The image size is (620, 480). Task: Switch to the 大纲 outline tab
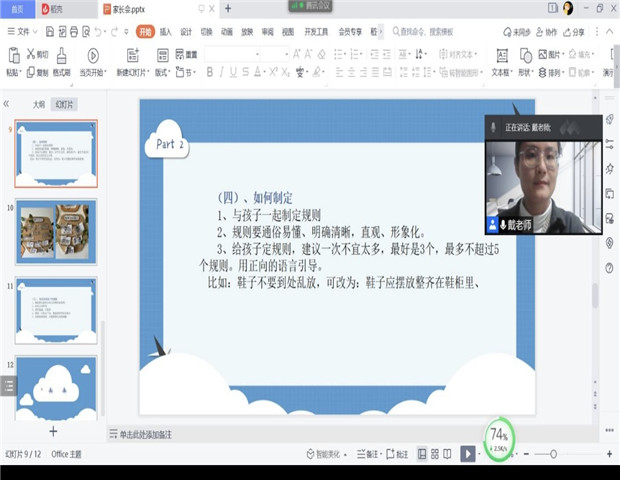pyautogui.click(x=38, y=104)
